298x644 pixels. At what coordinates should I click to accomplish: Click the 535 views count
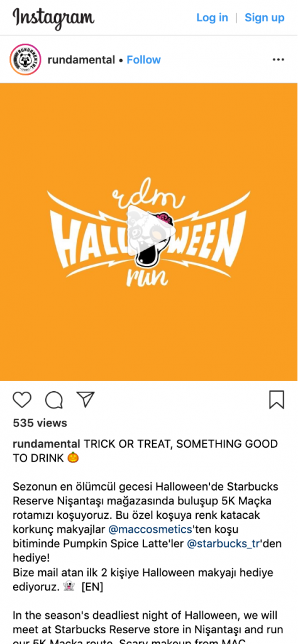40,423
